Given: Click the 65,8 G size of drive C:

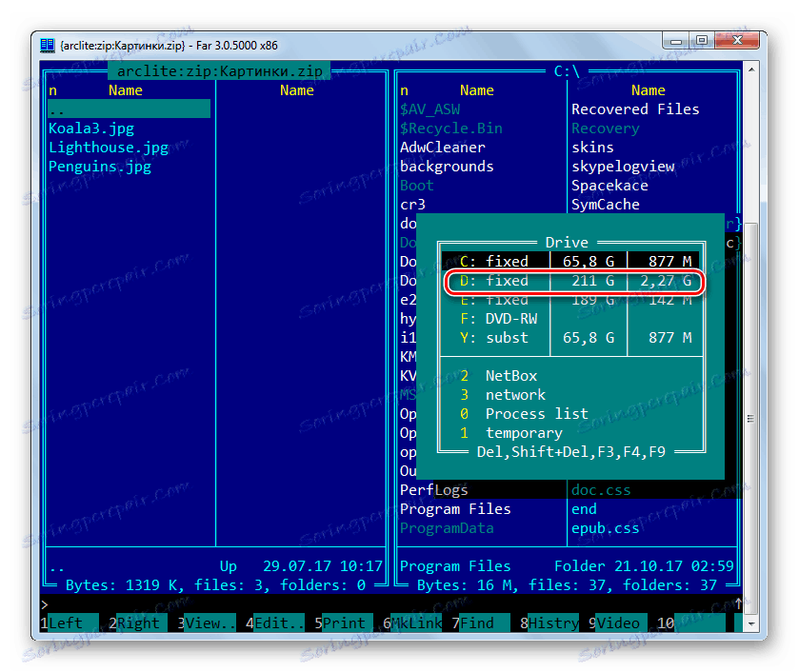Looking at the screenshot, I should (x=589, y=262).
